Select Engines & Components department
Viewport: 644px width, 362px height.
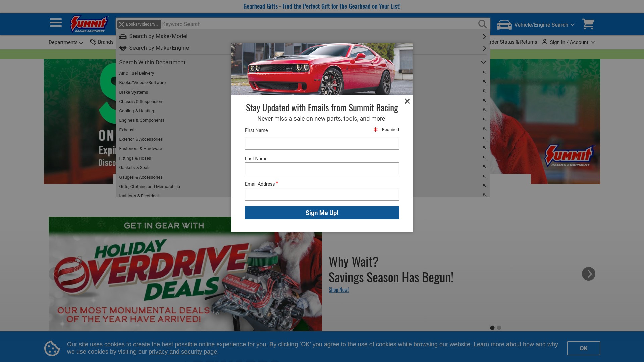[x=142, y=120]
